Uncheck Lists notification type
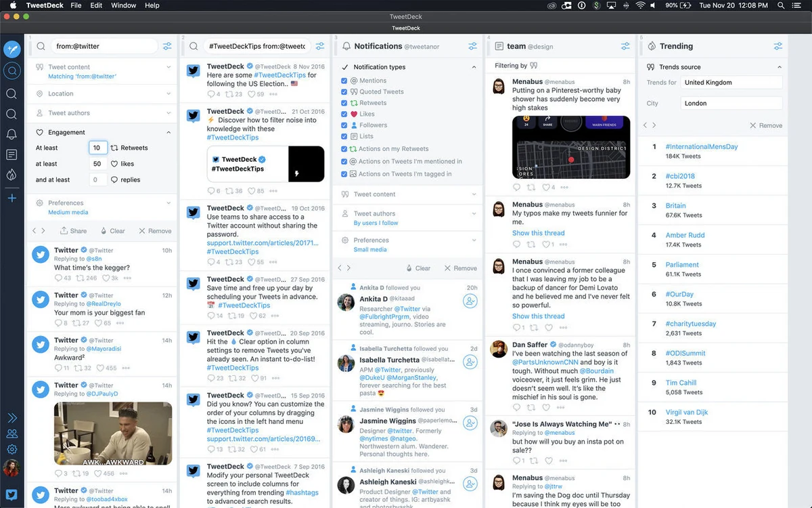This screenshot has width=812, height=508. point(344,136)
